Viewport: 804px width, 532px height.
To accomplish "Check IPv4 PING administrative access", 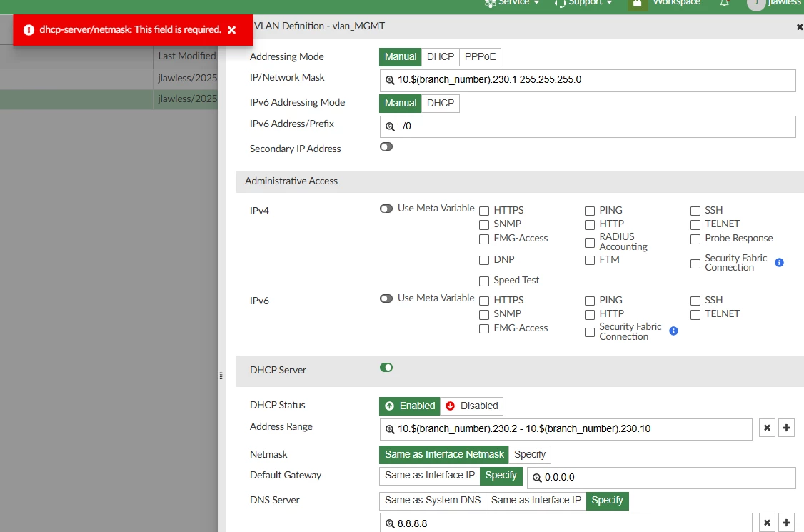I will point(590,211).
